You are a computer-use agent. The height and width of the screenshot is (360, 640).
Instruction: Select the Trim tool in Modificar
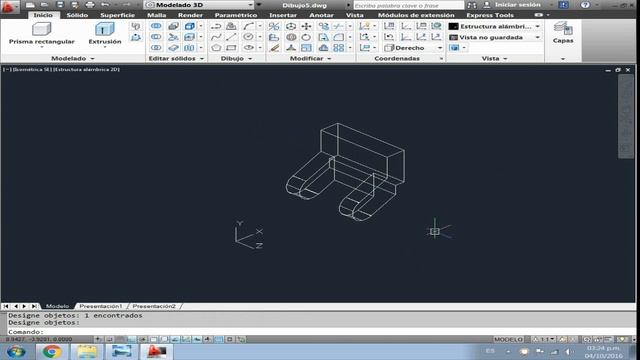(x=338, y=26)
